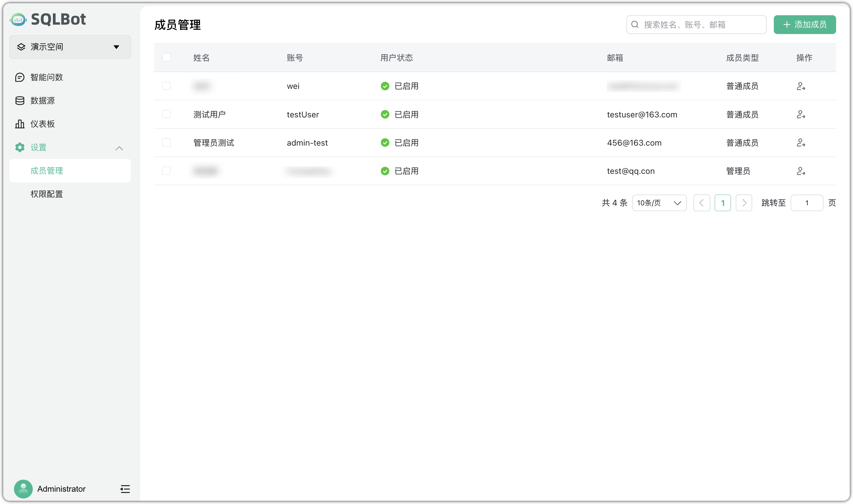Viewport: 853px width, 504px height.
Task: Check the select-all checkbox in table header
Action: tap(167, 57)
